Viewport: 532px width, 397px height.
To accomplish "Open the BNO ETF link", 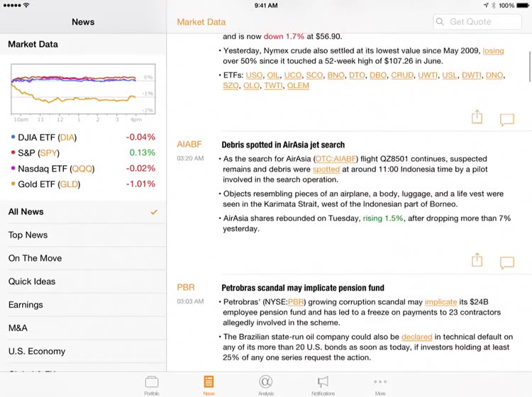I will [x=336, y=75].
